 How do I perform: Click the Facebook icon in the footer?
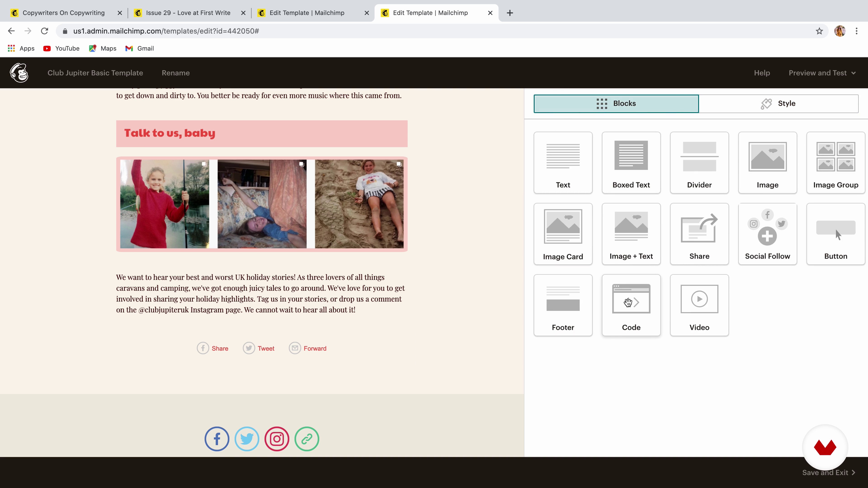(217, 439)
